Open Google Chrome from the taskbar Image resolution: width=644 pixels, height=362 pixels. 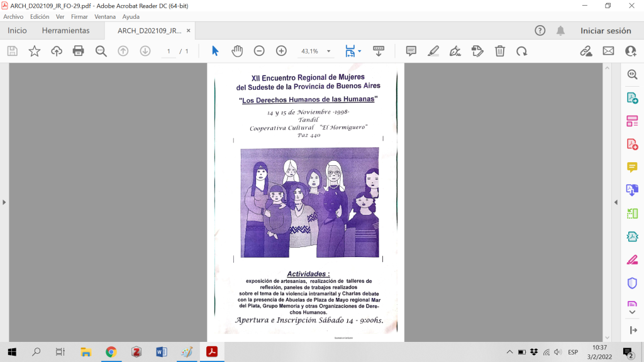[x=111, y=352]
